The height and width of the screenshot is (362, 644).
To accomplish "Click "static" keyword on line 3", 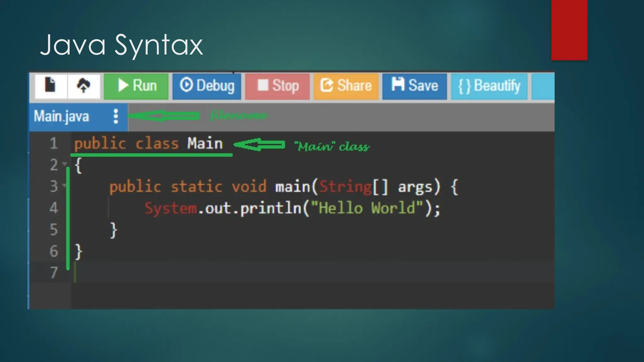I will coord(197,187).
